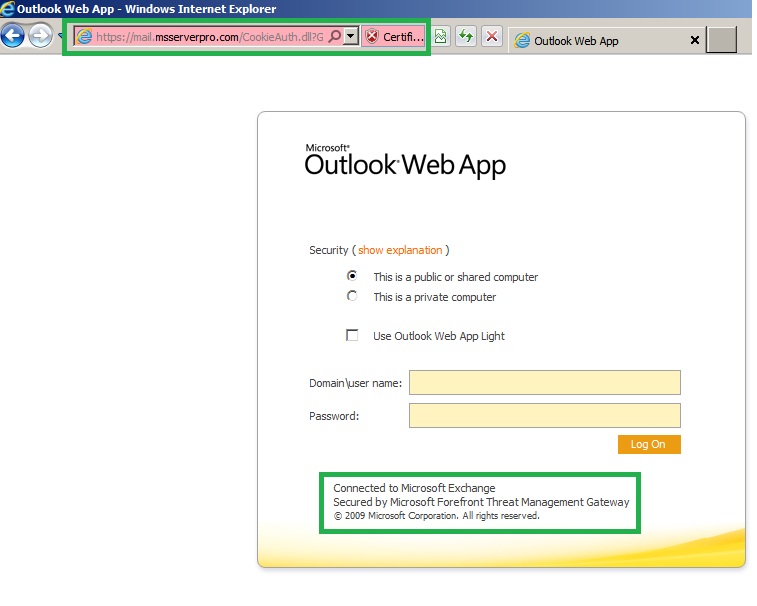Open the recent pages dropdown beside Forward button
The width and height of the screenshot is (757, 606).
tap(60, 36)
